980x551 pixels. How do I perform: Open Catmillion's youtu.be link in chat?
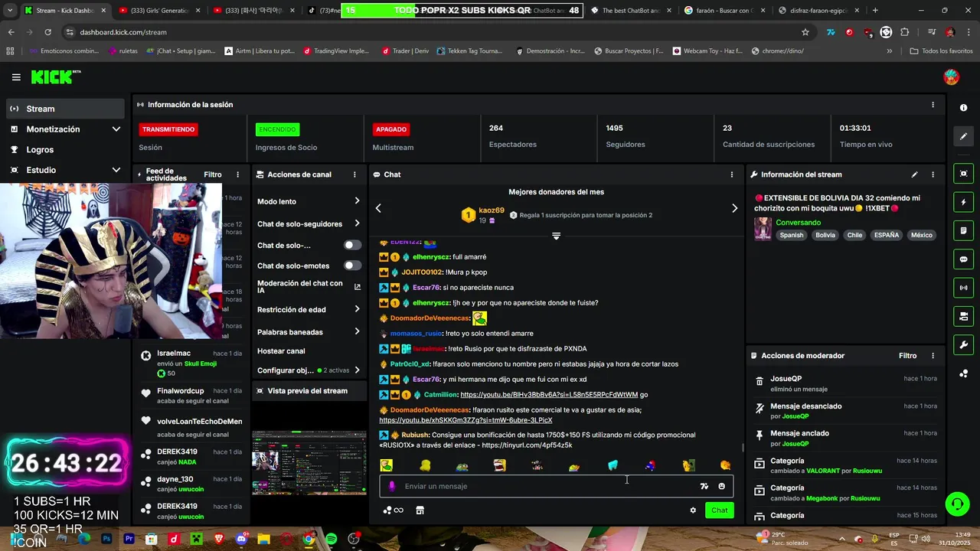[x=549, y=395]
